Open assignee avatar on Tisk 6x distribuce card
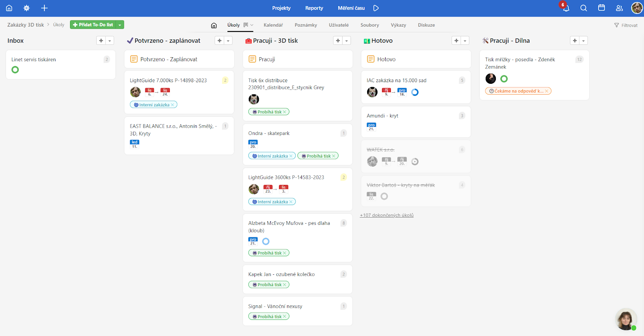Image resolution: width=644 pixels, height=336 pixels. [254, 99]
